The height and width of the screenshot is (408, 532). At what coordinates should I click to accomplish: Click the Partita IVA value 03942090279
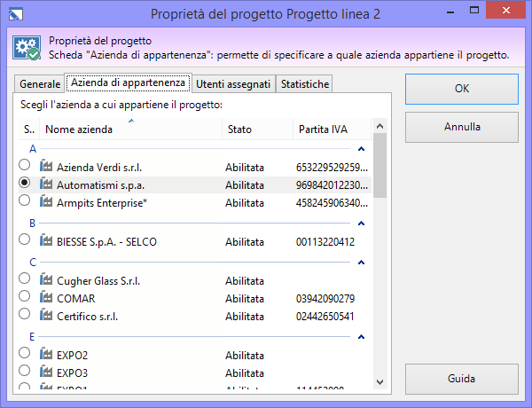(325, 299)
